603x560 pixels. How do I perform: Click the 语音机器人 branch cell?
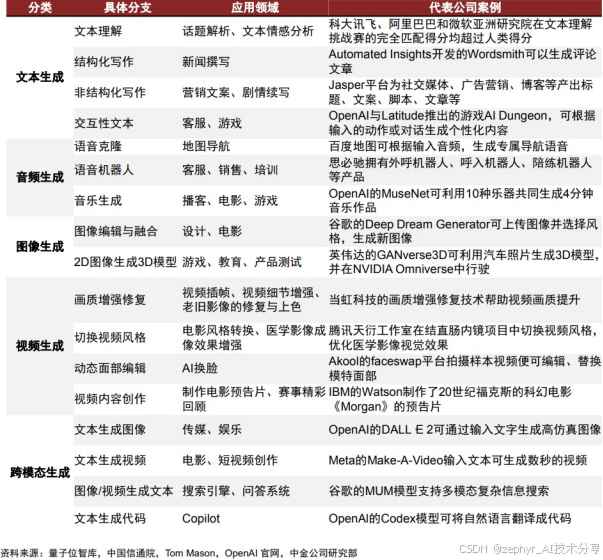[104, 170]
